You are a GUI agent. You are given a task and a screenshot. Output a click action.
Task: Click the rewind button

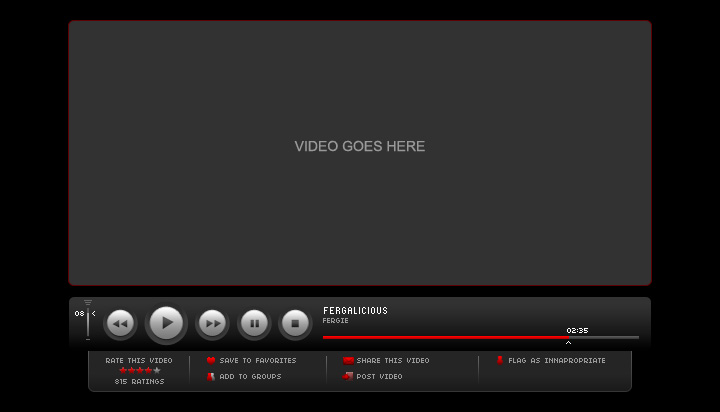point(120,324)
